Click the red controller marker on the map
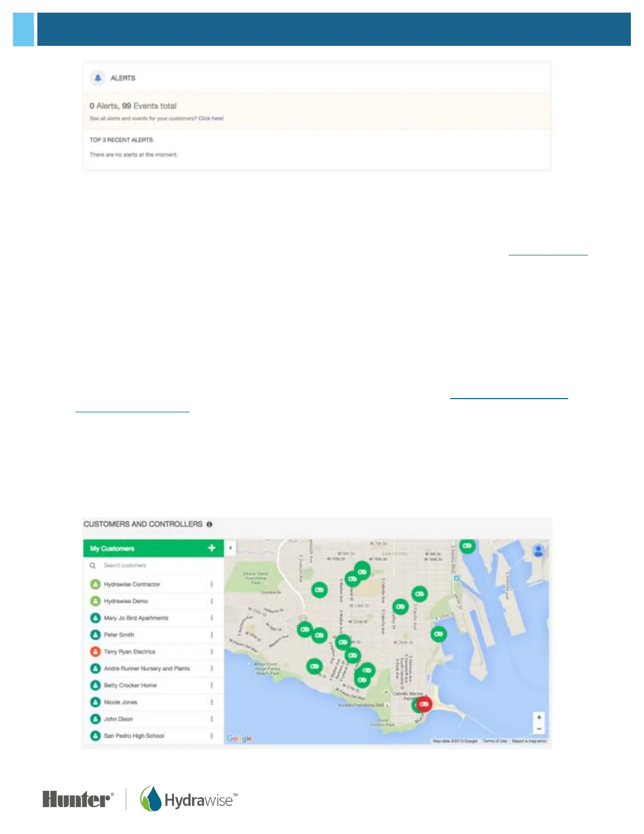644x834 pixels. tap(424, 704)
